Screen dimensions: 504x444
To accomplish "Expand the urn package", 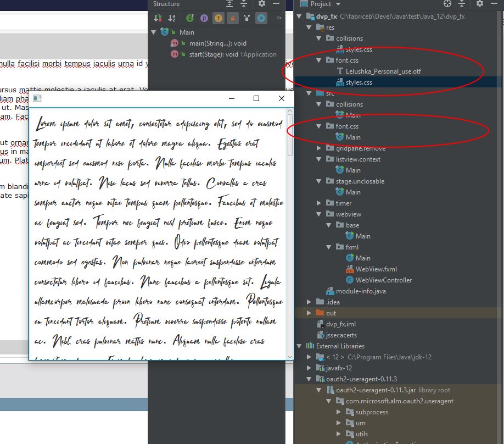I will [338, 423].
